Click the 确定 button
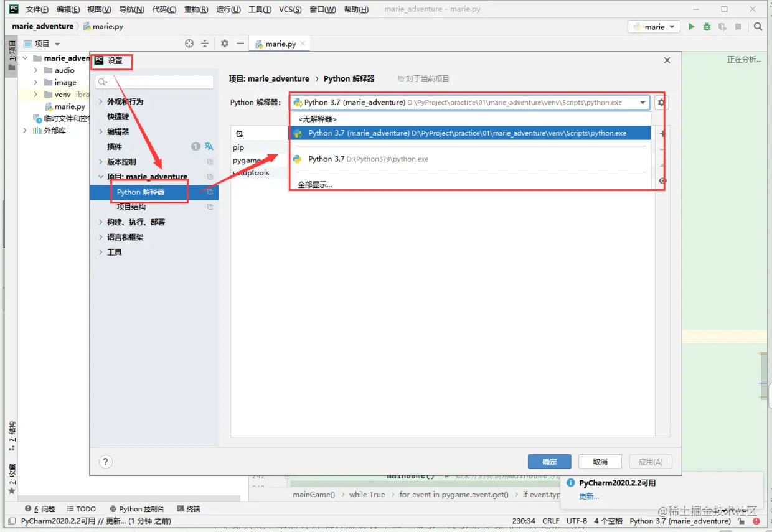772x532 pixels. click(550, 462)
